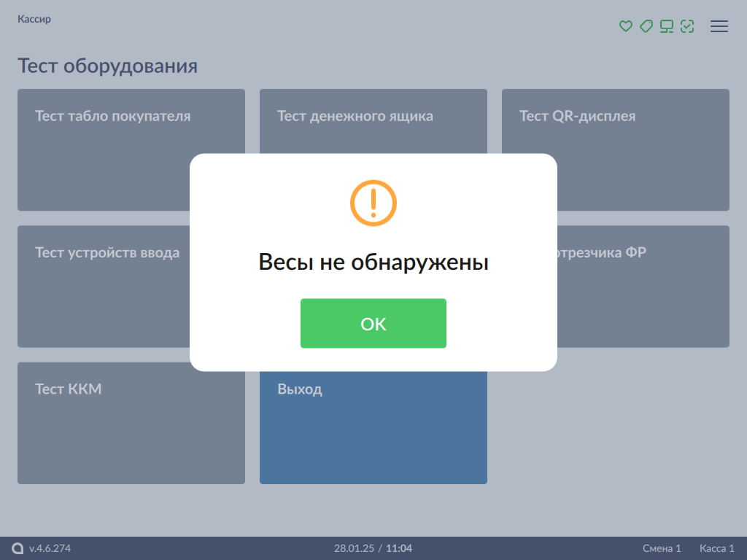The image size is (747, 560).
Task: Click the price tag status icon
Action: (646, 26)
